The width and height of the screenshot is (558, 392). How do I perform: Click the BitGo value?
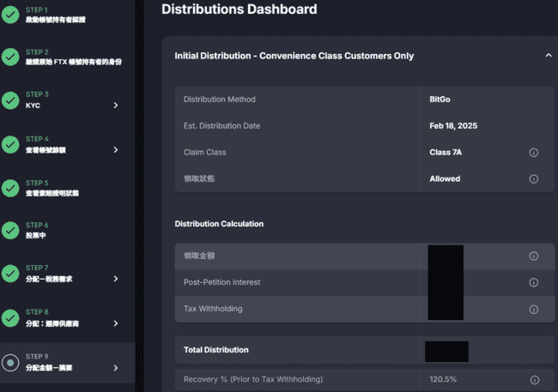pyautogui.click(x=440, y=100)
